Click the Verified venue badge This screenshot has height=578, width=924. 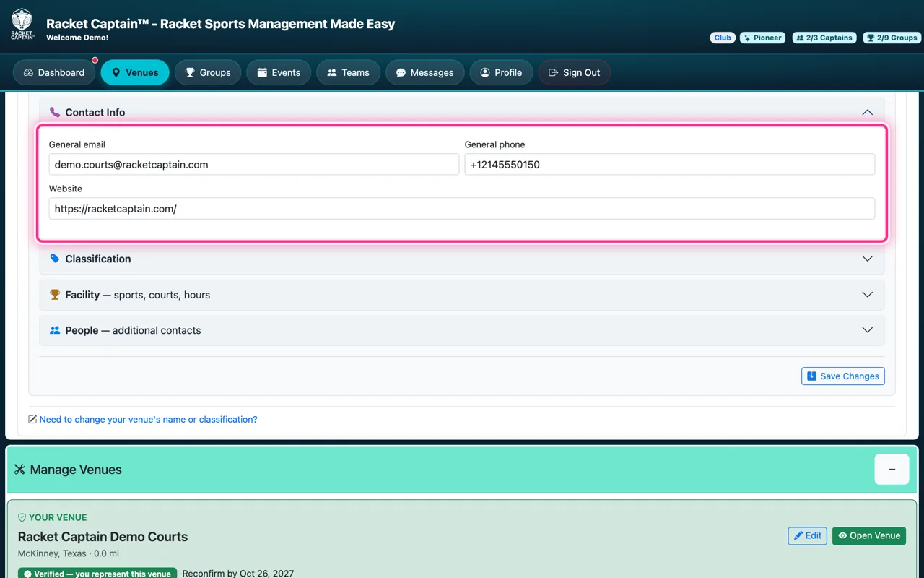(97, 574)
